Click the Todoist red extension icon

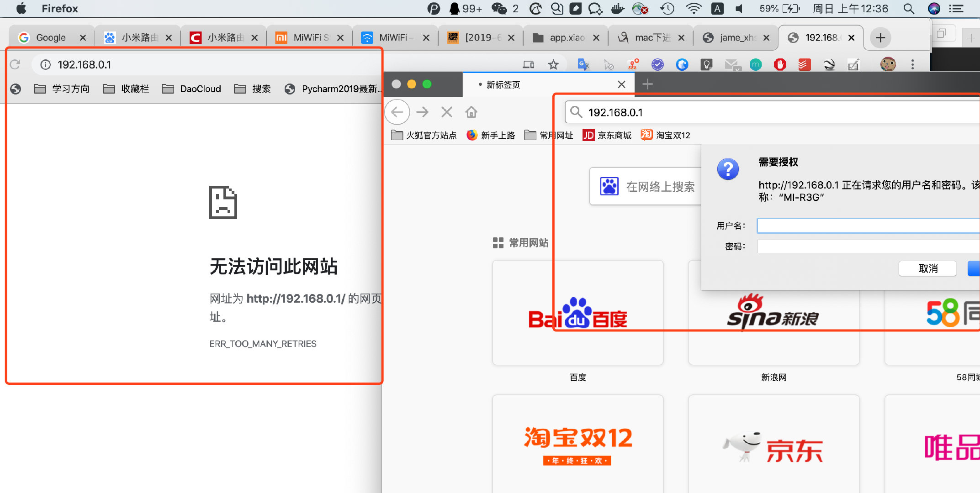pos(805,64)
